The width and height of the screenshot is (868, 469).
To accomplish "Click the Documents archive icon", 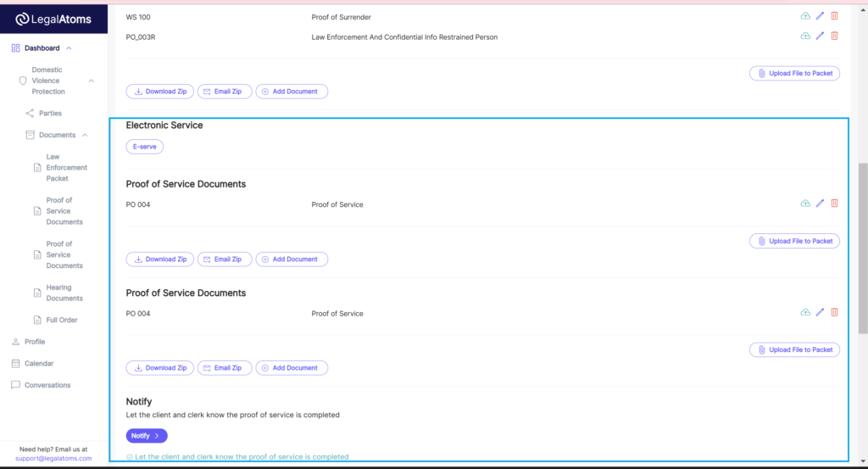I will coord(30,135).
